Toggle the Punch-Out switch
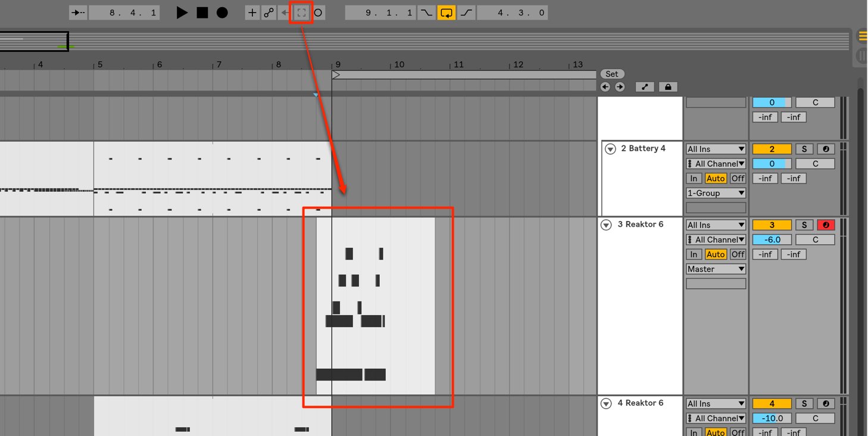The image size is (868, 436). [466, 13]
